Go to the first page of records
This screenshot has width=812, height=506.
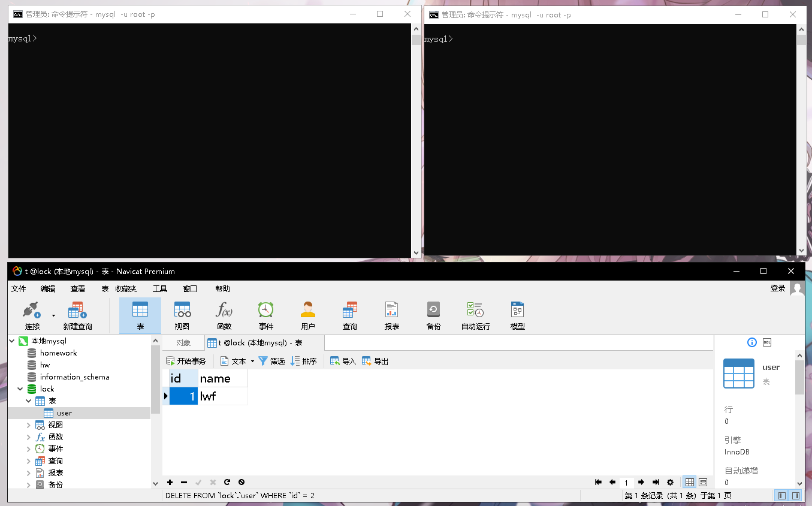[x=598, y=482]
